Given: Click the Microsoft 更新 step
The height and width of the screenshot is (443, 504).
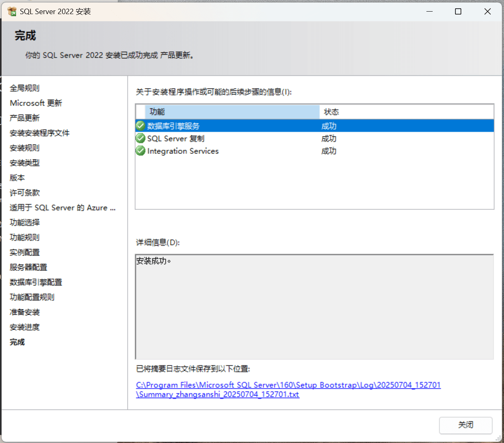Looking at the screenshot, I should (x=36, y=103).
